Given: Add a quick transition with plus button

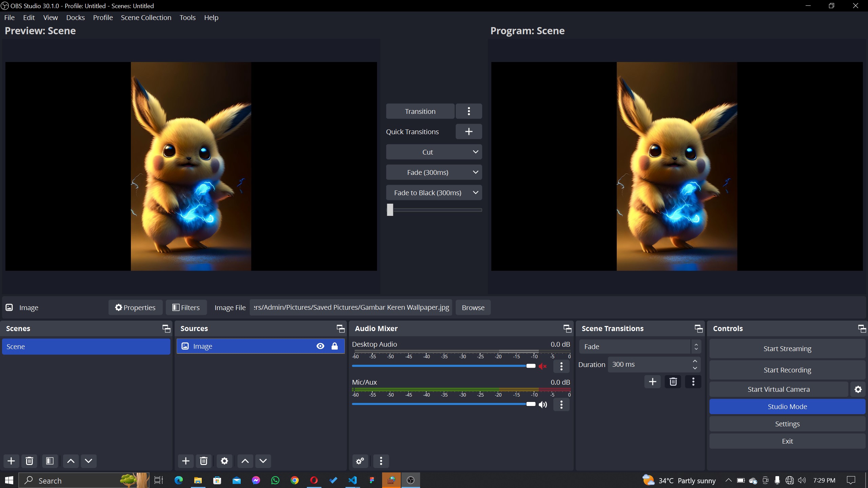Looking at the screenshot, I should coord(469,131).
